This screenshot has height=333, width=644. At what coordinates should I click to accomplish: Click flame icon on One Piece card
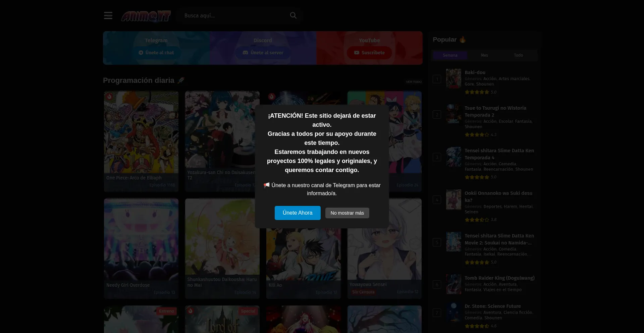click(x=109, y=97)
